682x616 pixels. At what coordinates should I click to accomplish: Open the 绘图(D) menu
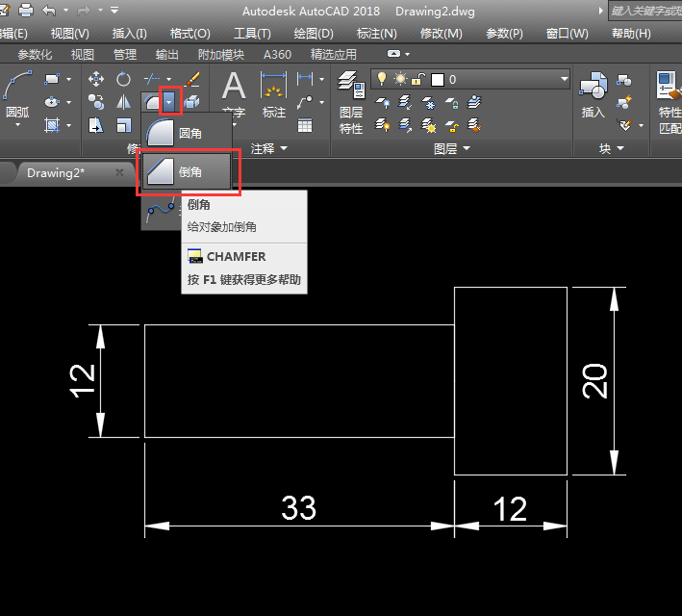313,33
